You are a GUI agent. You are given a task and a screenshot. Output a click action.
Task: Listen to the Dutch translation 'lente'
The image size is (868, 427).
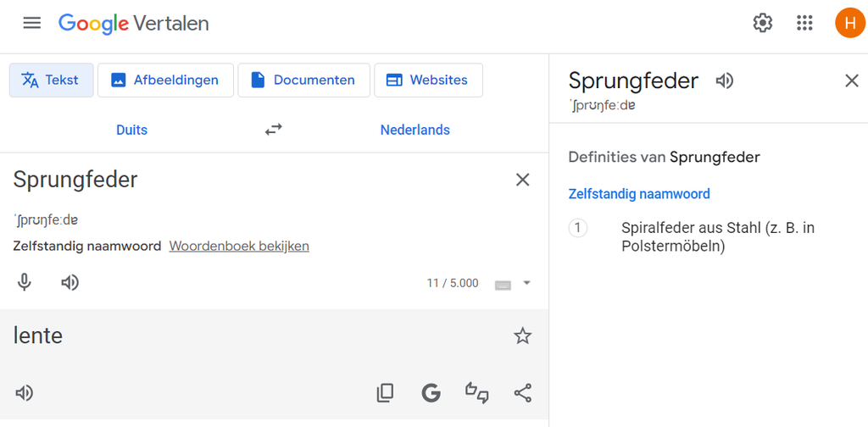[x=25, y=392]
